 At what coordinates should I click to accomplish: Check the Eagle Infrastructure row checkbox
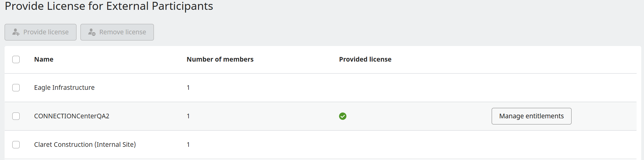[16, 88]
